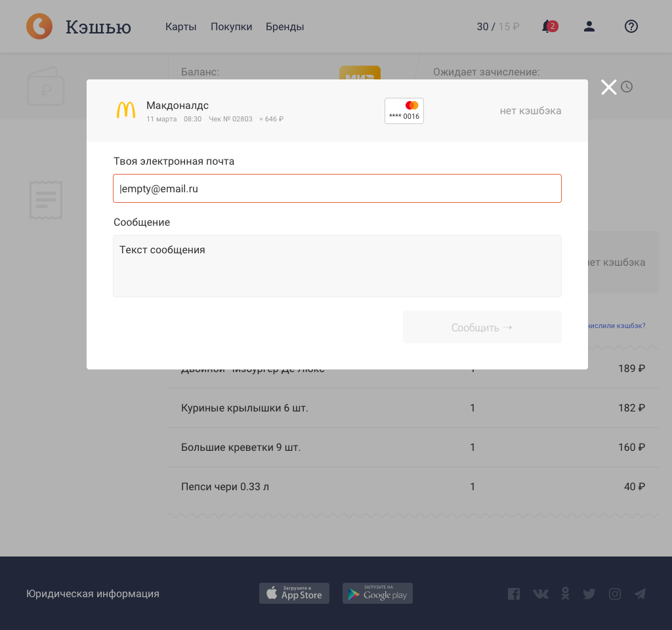The image size is (672, 630).
Task: Open the Instagram page from the footer
Action: pos(614,593)
